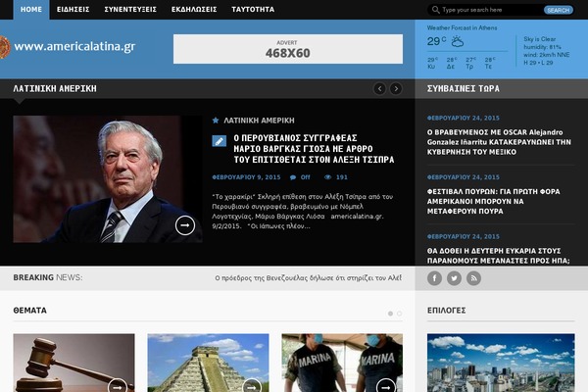
Task: Click the ΣΥΜΒΑΙΝΕΙ ΤΩΡΑ section header
Action: 464,89
